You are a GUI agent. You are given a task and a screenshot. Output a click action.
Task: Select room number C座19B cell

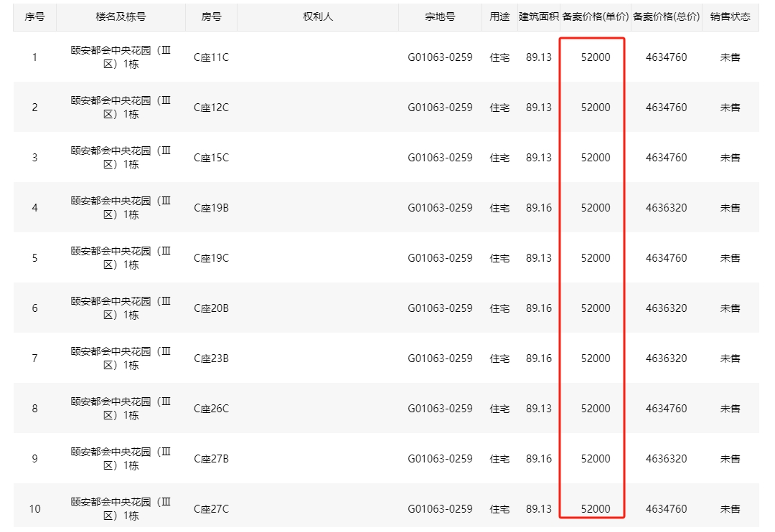click(211, 208)
